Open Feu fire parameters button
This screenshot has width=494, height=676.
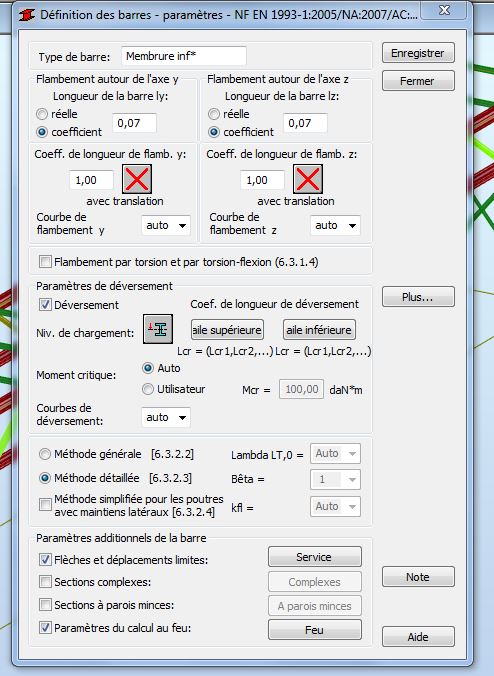click(315, 630)
